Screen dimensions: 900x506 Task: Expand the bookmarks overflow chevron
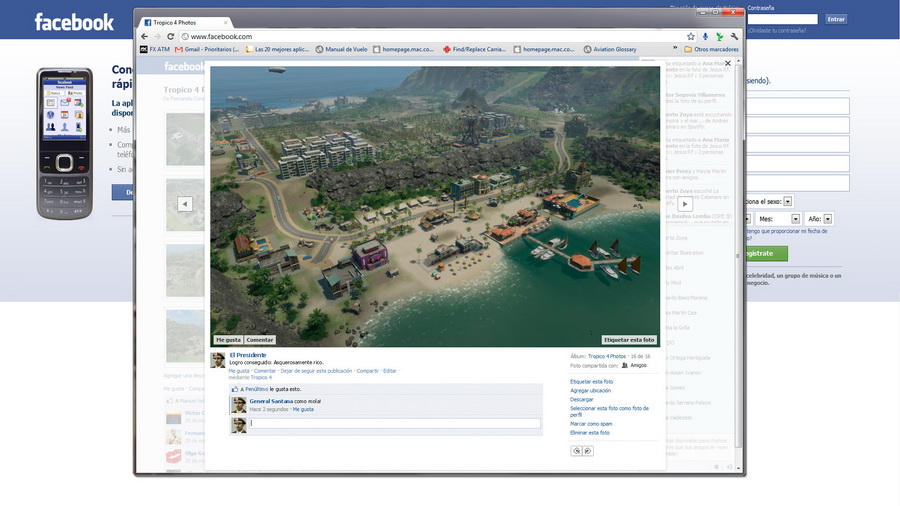[675, 49]
